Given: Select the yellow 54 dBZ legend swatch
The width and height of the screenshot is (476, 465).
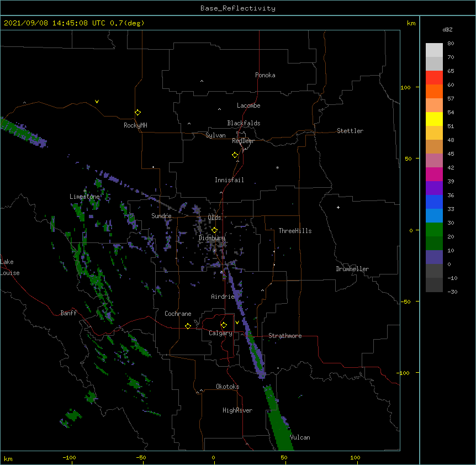Looking at the screenshot, I should [434, 119].
